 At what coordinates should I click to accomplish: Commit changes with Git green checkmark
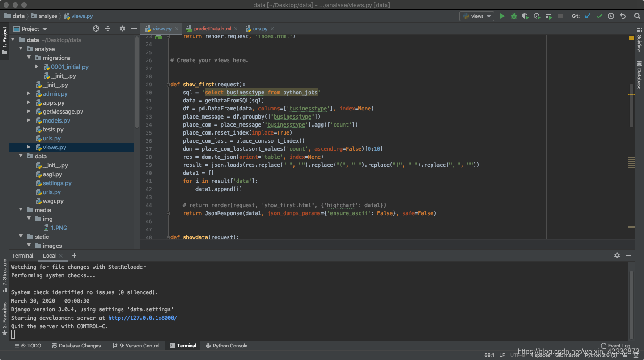599,16
